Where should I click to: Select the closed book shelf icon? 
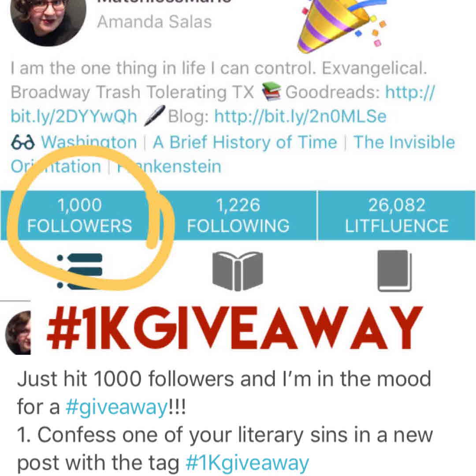point(394,271)
